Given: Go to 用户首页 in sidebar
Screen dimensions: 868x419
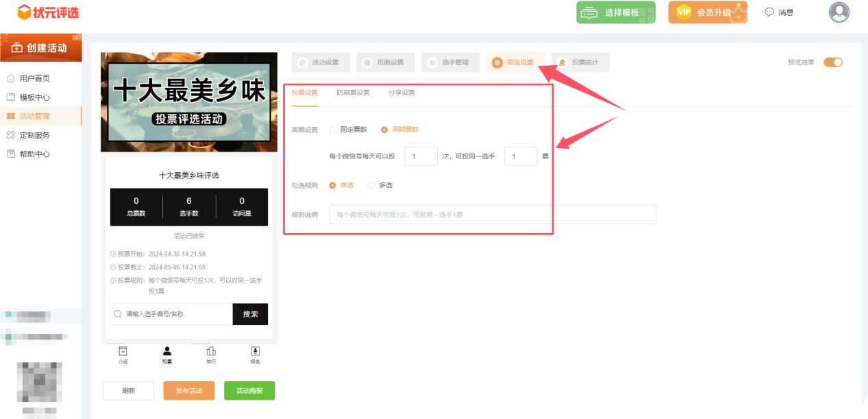Looking at the screenshot, I should (x=34, y=78).
